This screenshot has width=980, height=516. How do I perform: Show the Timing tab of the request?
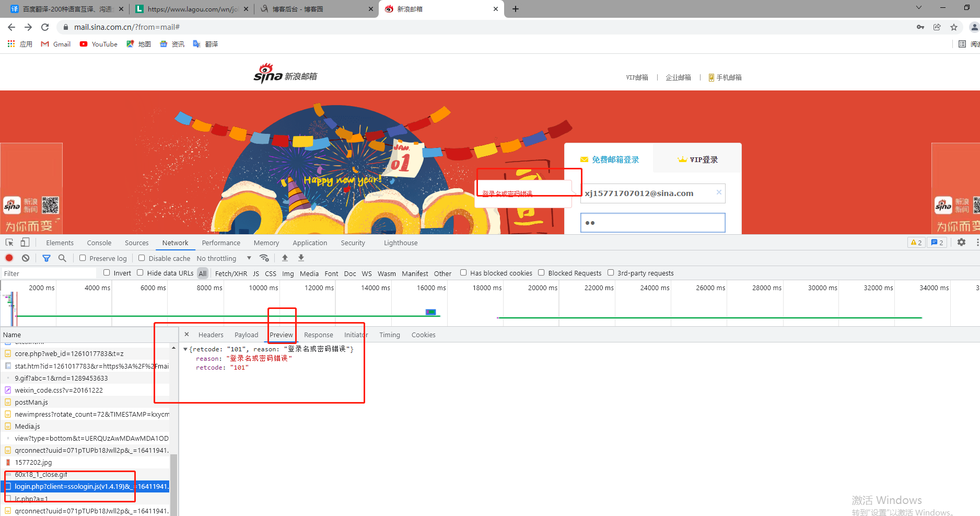pos(390,335)
